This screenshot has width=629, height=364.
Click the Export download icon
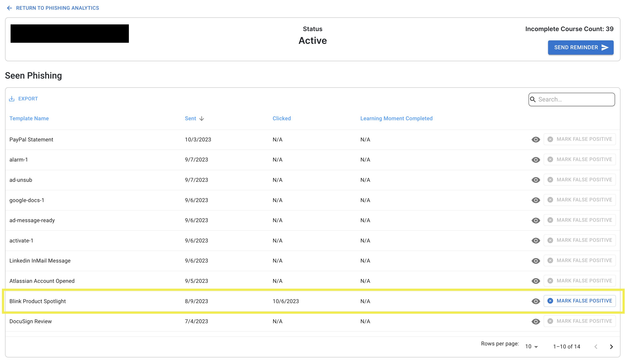pos(12,99)
